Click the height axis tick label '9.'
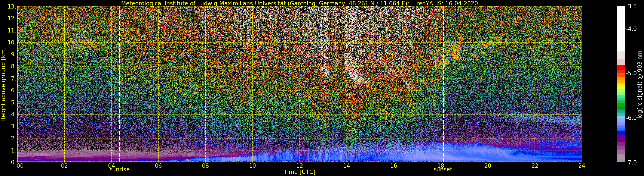The image size is (644, 176). point(13,54)
